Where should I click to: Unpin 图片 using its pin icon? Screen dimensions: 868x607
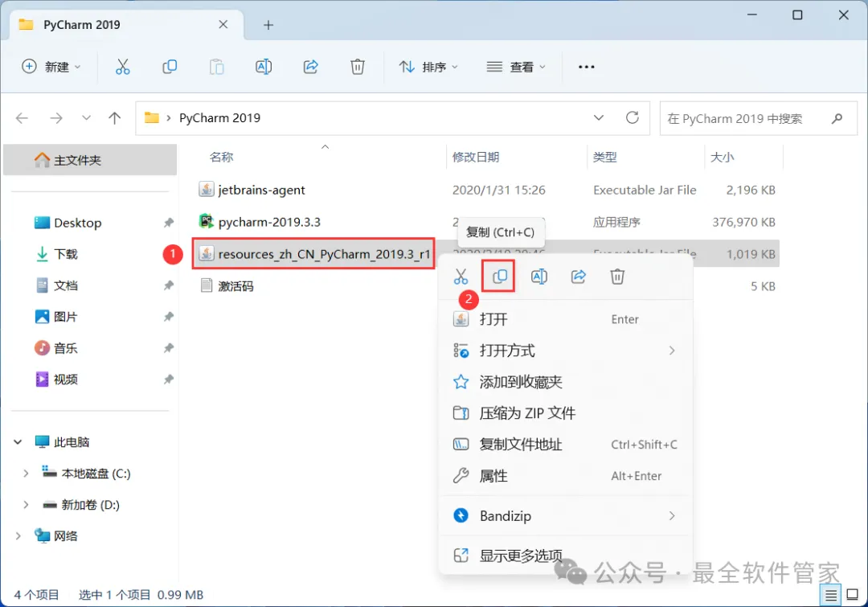(168, 317)
